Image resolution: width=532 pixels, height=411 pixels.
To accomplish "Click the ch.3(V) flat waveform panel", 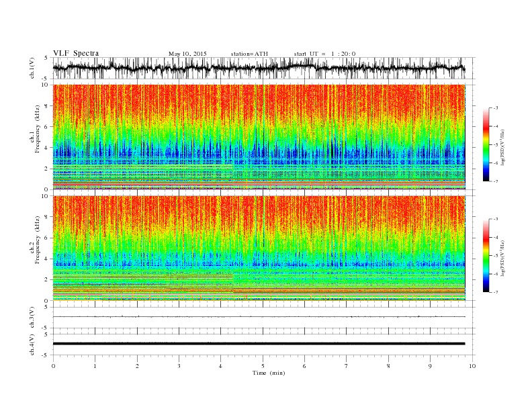I will [x=264, y=318].
